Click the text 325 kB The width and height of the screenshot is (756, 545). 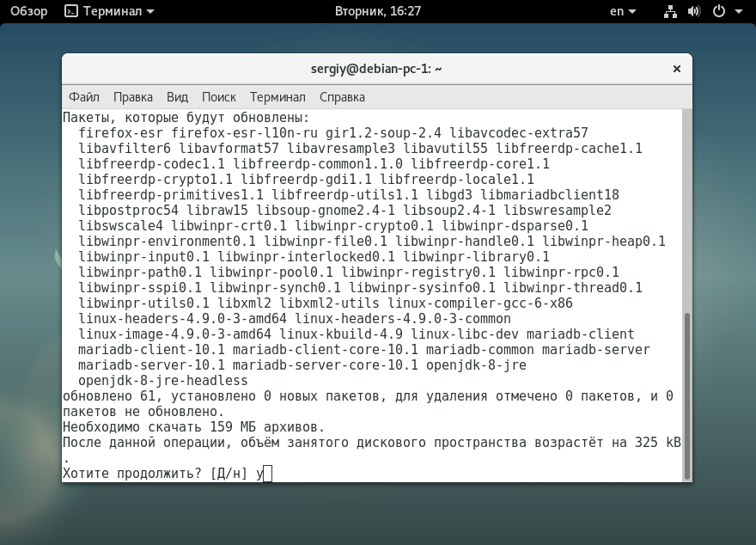pyautogui.click(x=658, y=442)
